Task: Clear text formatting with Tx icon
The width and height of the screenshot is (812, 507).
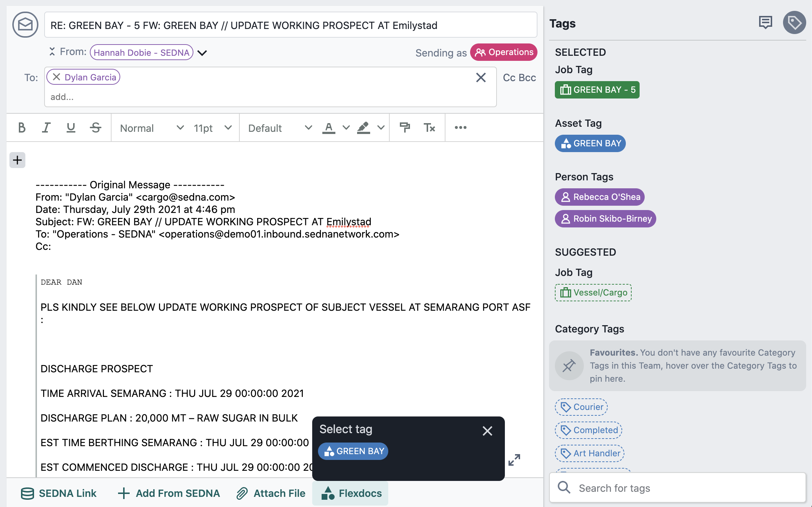Action: click(430, 127)
